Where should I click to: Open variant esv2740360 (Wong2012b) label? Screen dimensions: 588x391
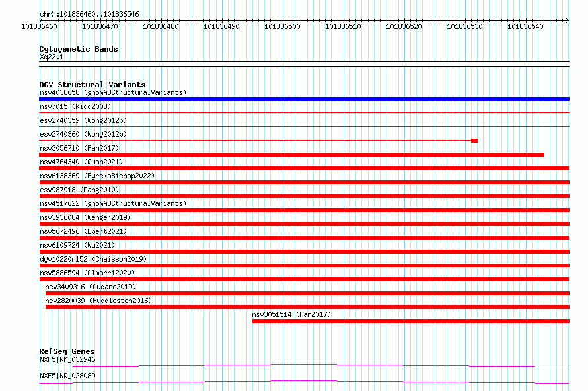(83, 134)
